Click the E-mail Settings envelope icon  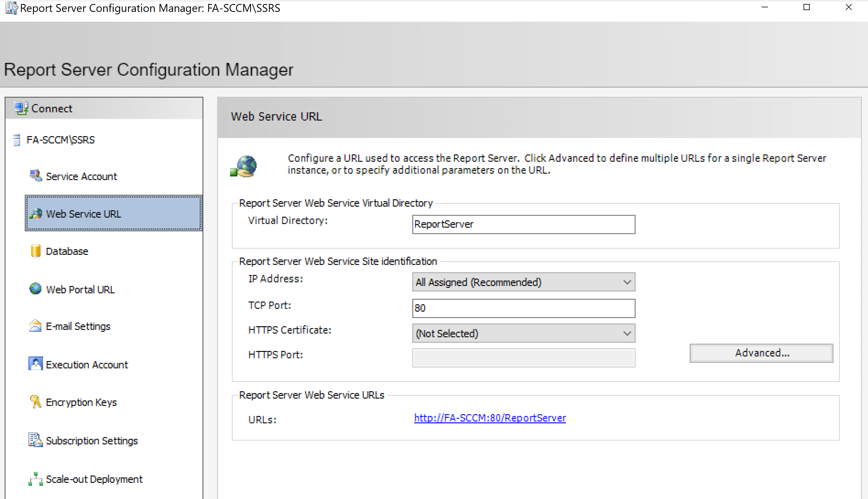click(x=35, y=326)
